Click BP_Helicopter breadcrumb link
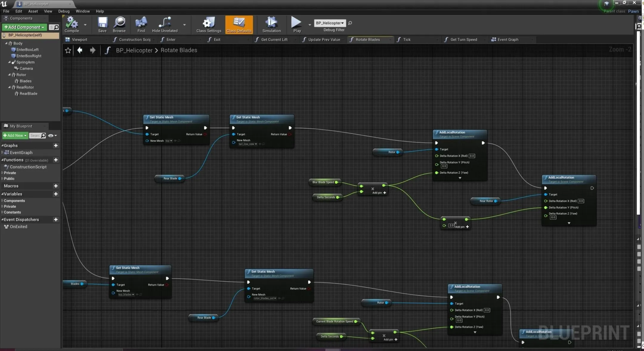 (x=134, y=50)
